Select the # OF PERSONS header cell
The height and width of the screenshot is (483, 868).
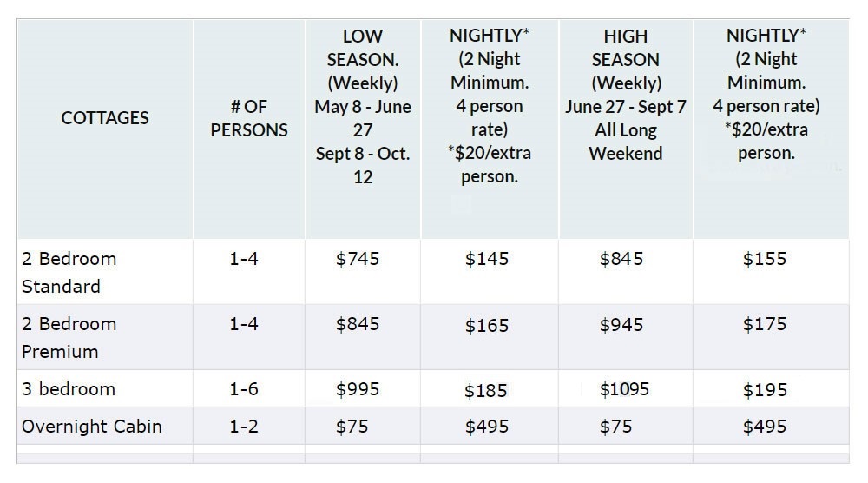[249, 118]
